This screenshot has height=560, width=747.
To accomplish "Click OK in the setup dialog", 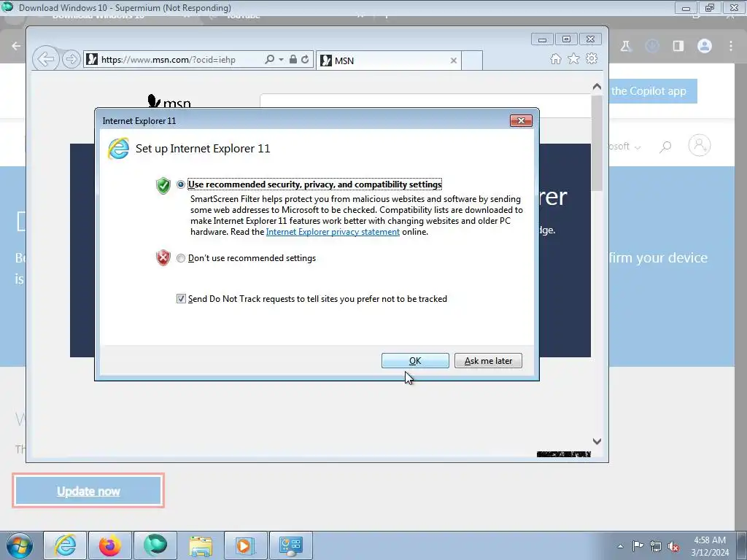I will 415,360.
